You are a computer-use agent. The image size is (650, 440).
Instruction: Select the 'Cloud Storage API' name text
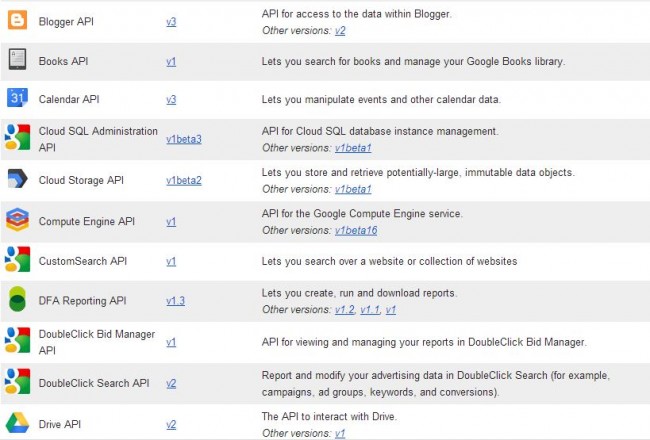point(81,180)
